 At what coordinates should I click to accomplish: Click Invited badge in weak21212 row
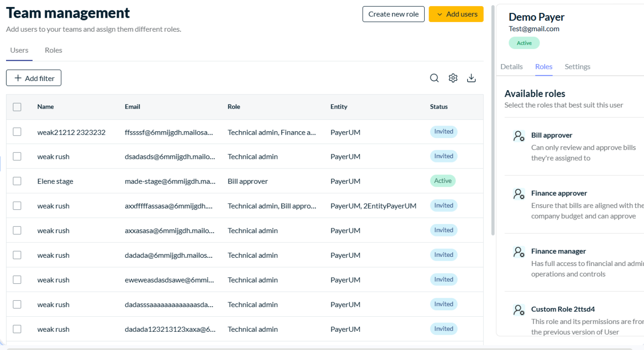point(444,132)
